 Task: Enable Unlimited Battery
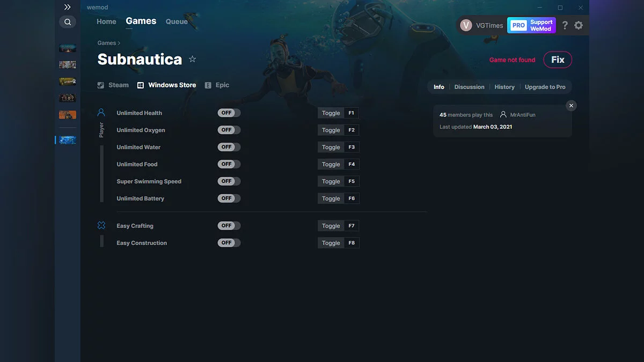click(229, 198)
